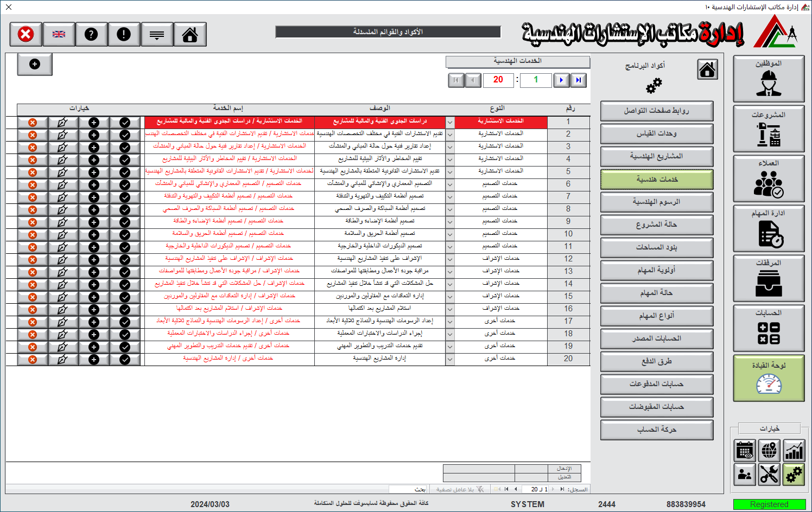Click the الوصف column header
812x512 pixels.
[380, 108]
